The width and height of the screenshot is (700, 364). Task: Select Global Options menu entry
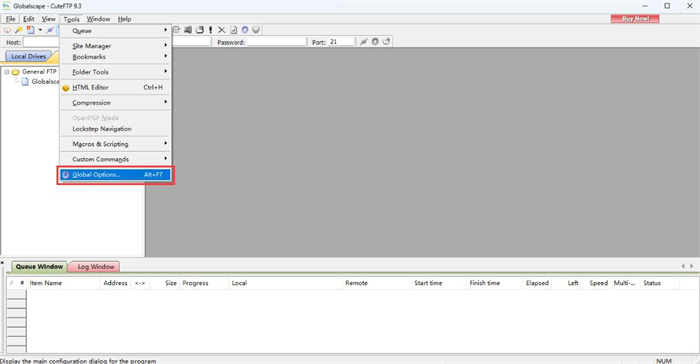(116, 175)
